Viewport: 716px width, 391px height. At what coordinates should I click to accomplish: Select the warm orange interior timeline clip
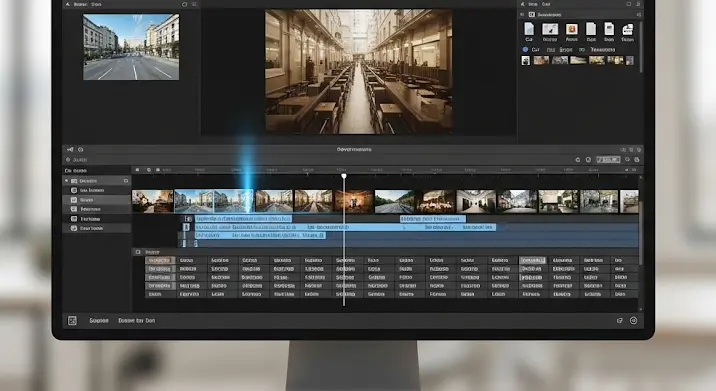tap(354, 201)
